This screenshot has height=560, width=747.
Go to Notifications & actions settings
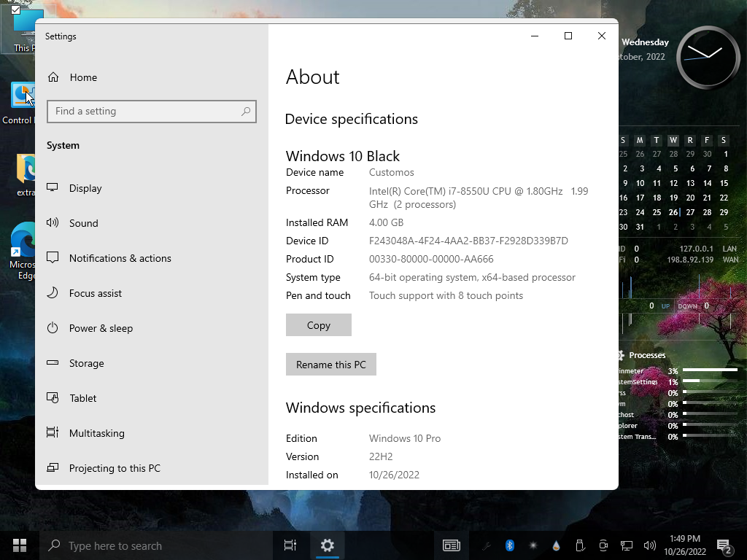pos(120,258)
